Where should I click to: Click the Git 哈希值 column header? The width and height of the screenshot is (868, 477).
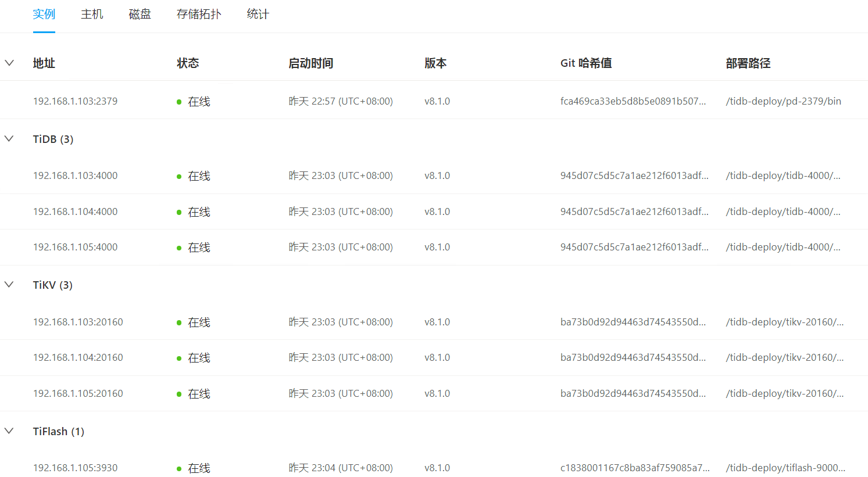click(586, 63)
